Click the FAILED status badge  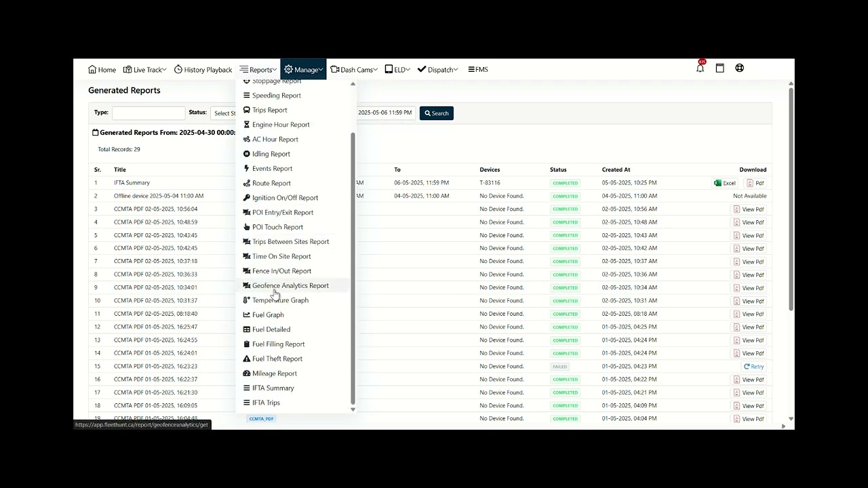click(x=559, y=367)
